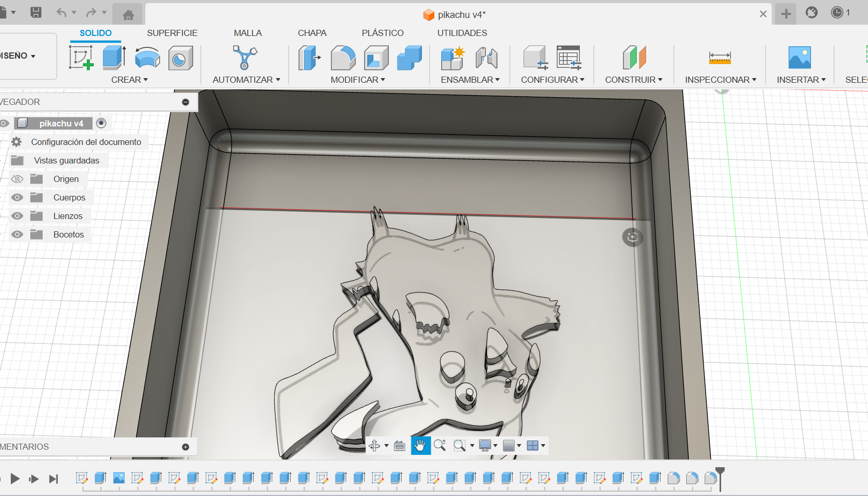Select the Measure tool
868x496 pixels.
tap(720, 58)
